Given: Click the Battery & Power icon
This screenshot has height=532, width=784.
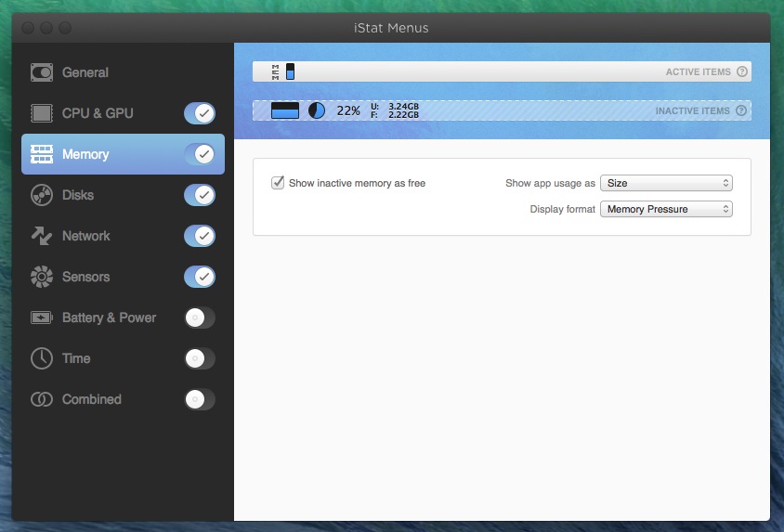Looking at the screenshot, I should coord(42,318).
